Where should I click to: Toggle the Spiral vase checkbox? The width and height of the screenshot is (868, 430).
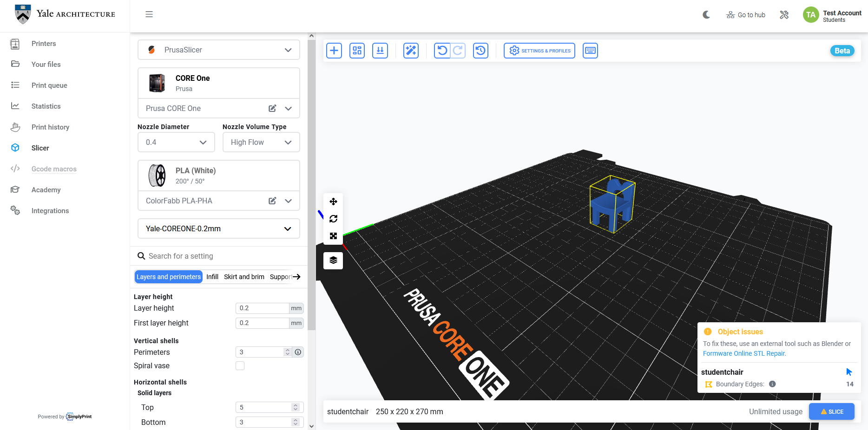(x=240, y=366)
